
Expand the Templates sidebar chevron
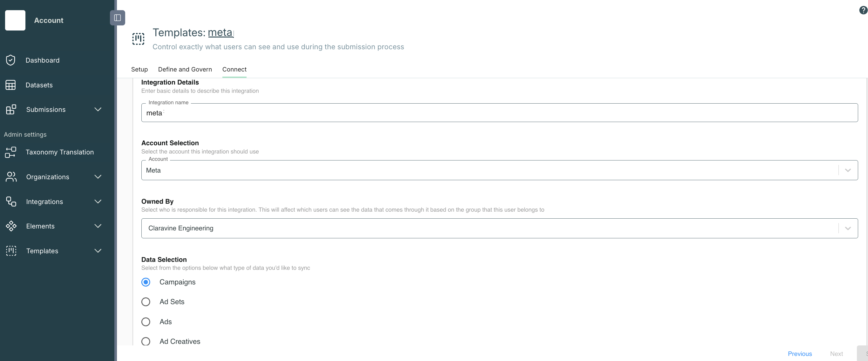(98, 251)
